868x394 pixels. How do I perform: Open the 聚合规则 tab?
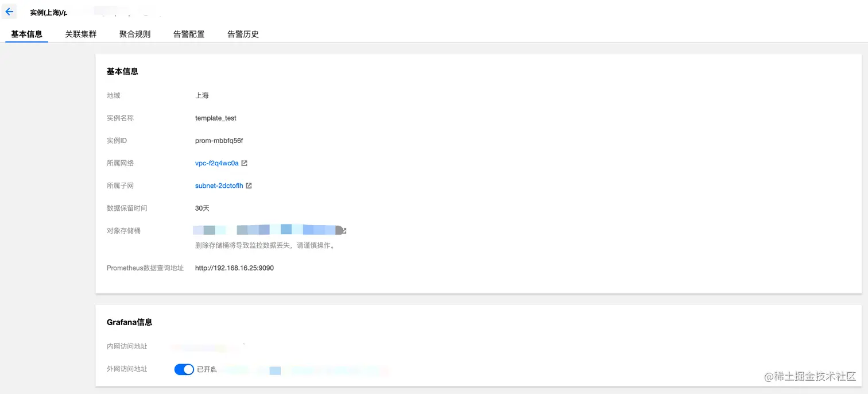click(135, 34)
